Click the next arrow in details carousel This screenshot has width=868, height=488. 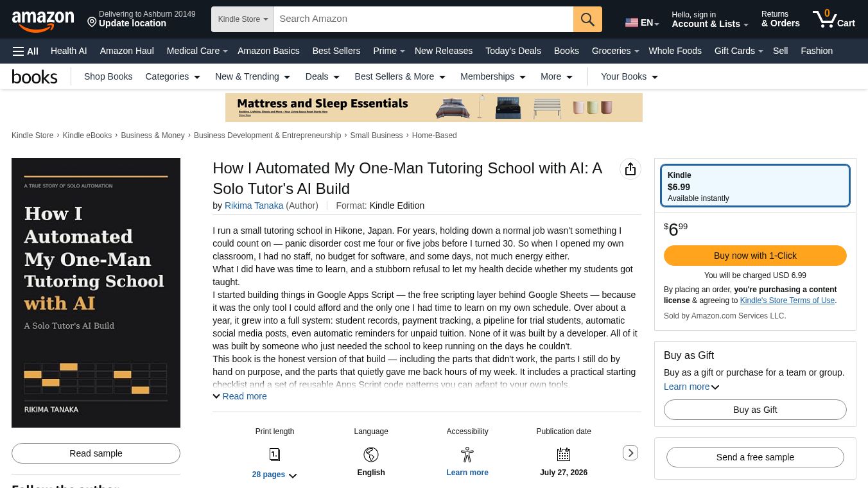(630, 453)
